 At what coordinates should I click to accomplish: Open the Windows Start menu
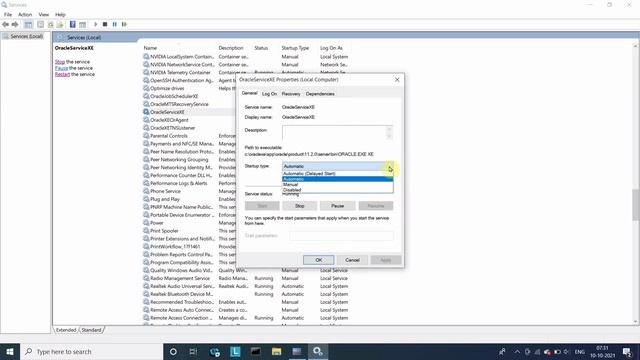[10, 351]
